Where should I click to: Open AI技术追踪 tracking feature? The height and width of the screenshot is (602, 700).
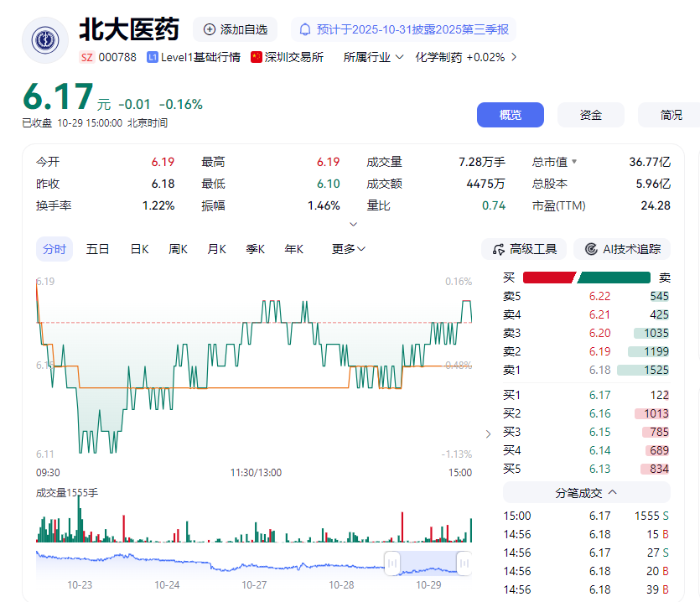tap(622, 249)
